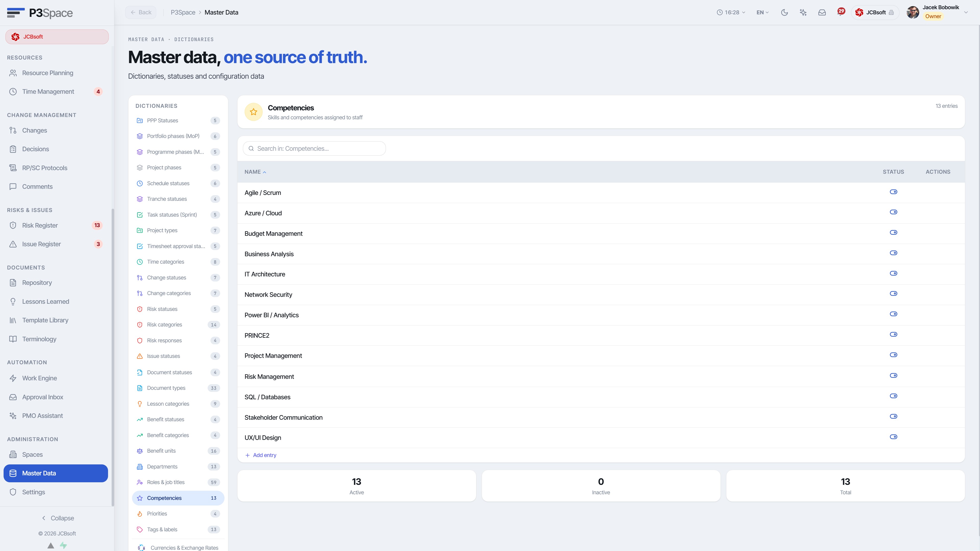Click the Comments speech bubble icon
The width and height of the screenshot is (980, 551).
coord(13,186)
